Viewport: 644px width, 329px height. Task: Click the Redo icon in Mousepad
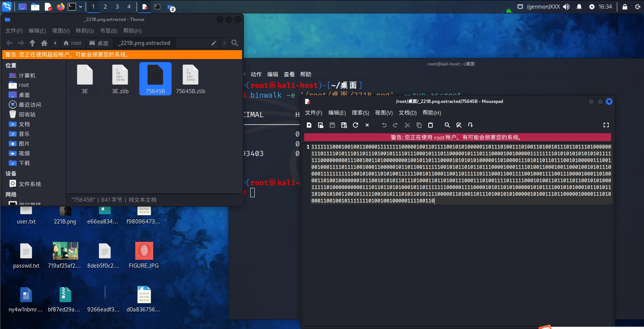(x=396, y=125)
